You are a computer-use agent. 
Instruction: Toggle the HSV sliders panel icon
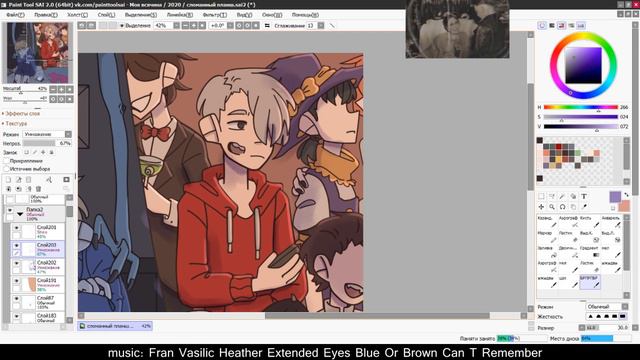click(x=562, y=26)
